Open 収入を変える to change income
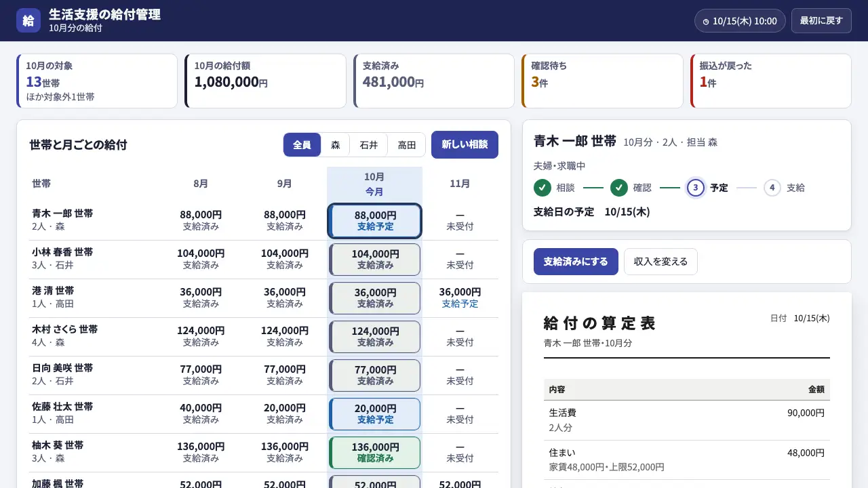This screenshot has height=488, width=868. click(660, 262)
